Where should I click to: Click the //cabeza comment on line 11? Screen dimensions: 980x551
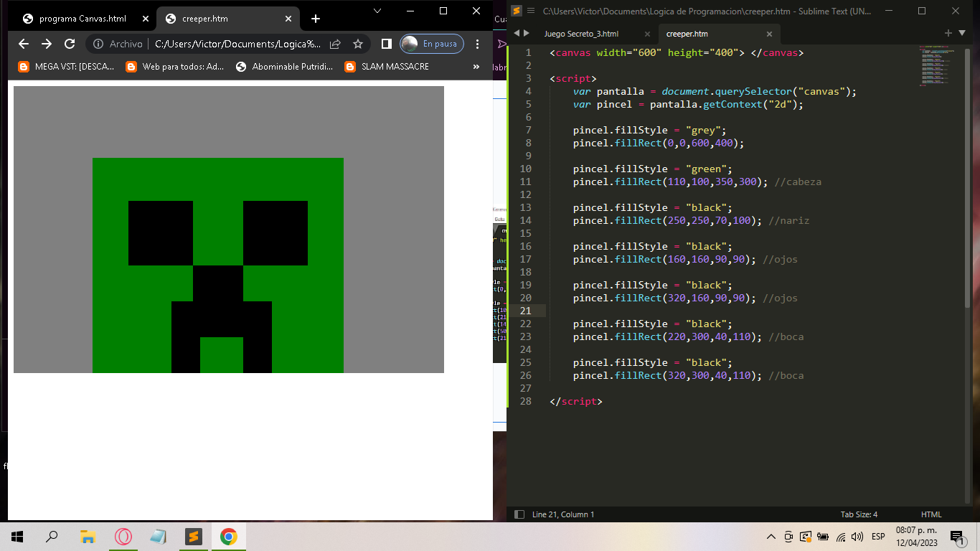tap(798, 182)
